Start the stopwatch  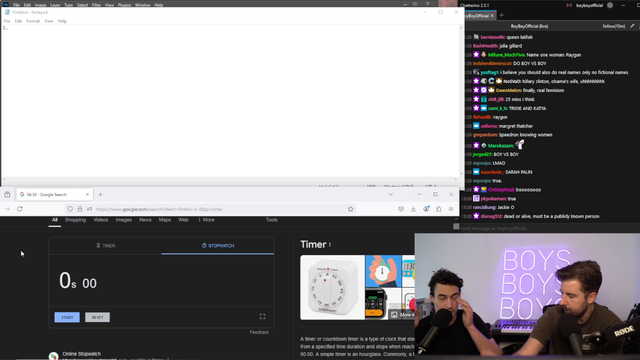click(x=67, y=317)
